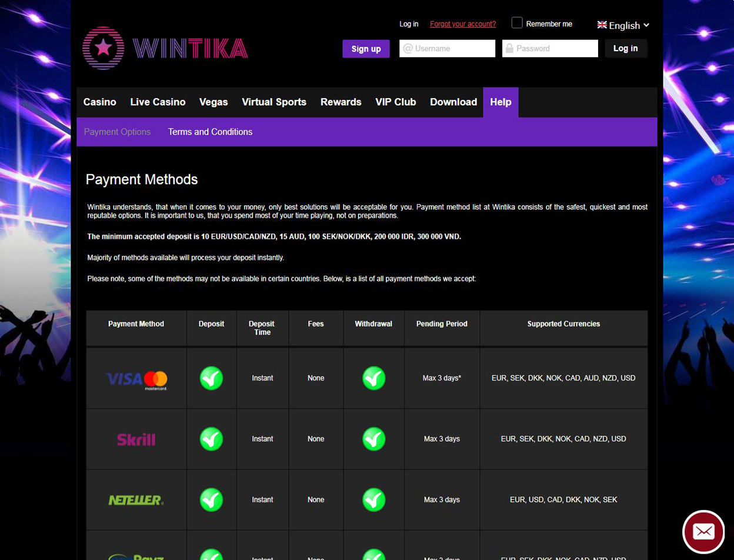Click Skrill row deposit checkmark
The height and width of the screenshot is (560, 734).
(212, 439)
